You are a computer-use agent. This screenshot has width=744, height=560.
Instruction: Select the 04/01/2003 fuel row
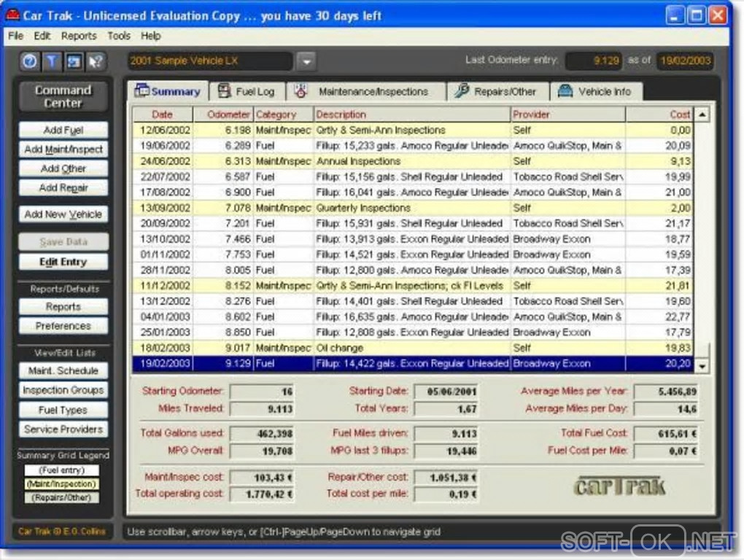tap(413, 316)
